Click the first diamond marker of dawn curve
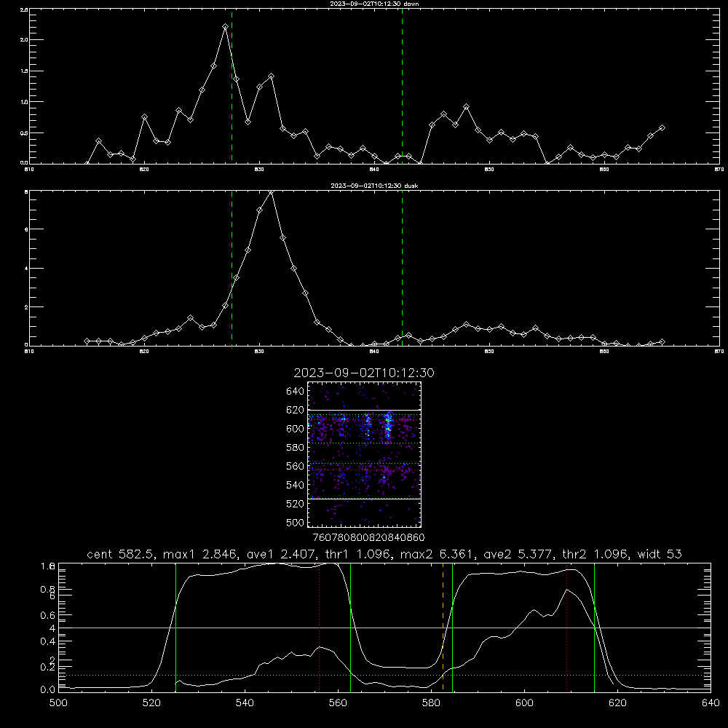The image size is (728, 728). coord(87,163)
